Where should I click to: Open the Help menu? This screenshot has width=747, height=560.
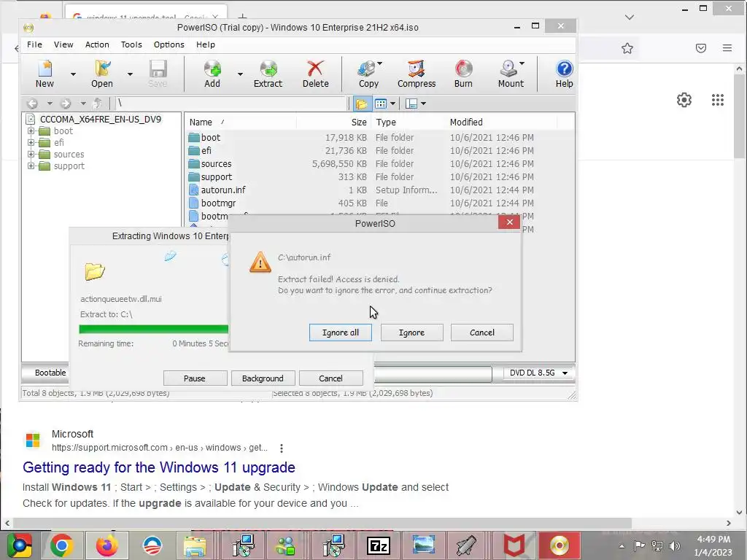[x=205, y=44]
